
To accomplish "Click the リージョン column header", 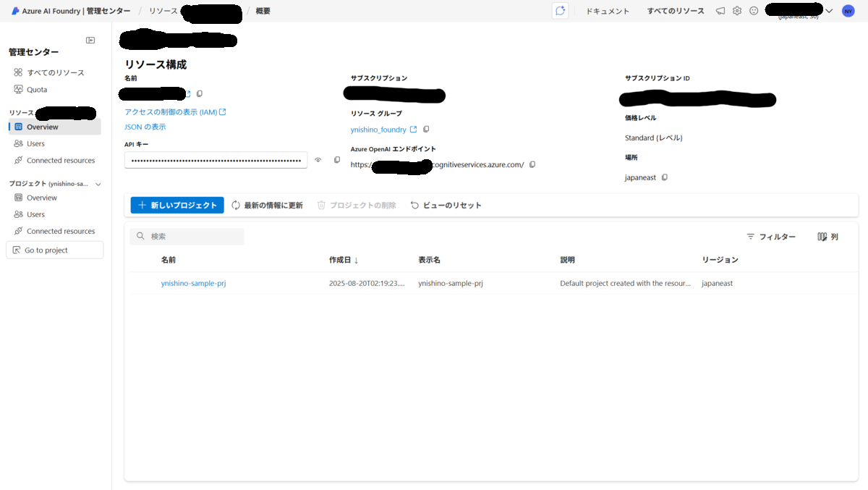I will tap(720, 260).
